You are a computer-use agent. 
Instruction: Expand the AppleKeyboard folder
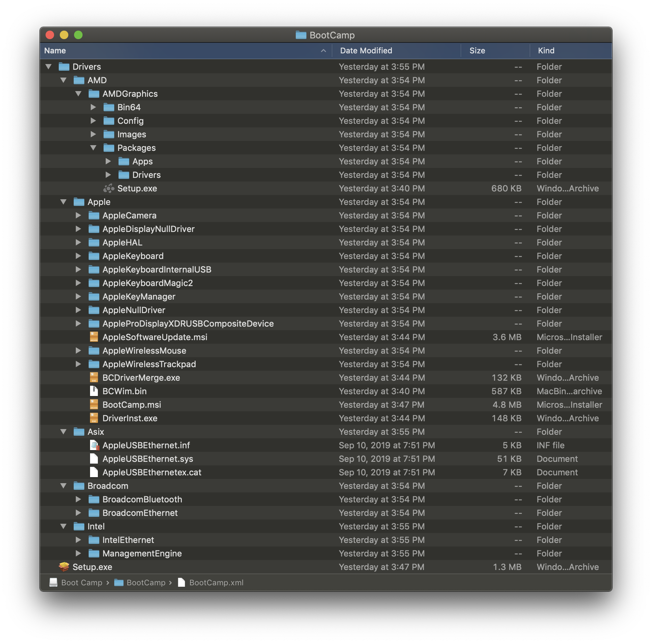(78, 256)
